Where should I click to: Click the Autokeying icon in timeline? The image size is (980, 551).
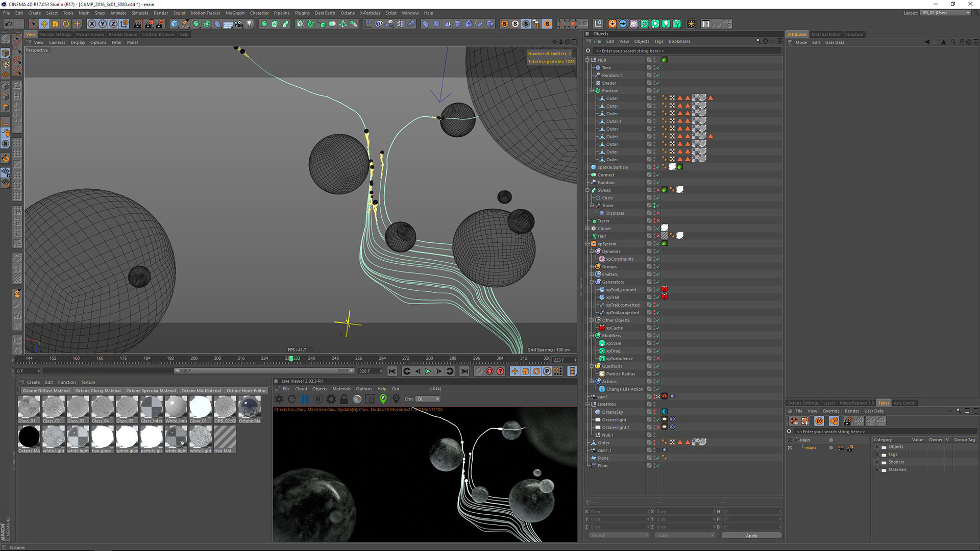click(x=489, y=371)
